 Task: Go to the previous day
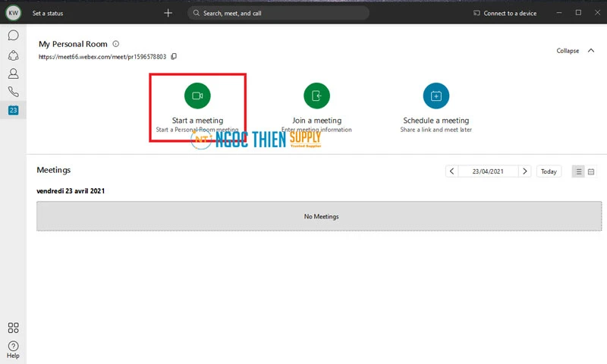point(451,171)
